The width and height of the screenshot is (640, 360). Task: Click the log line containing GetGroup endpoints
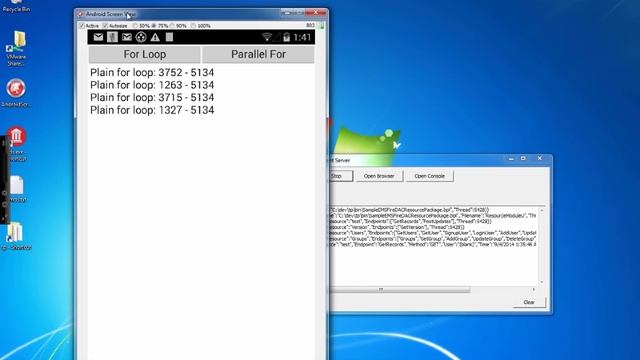[432, 239]
